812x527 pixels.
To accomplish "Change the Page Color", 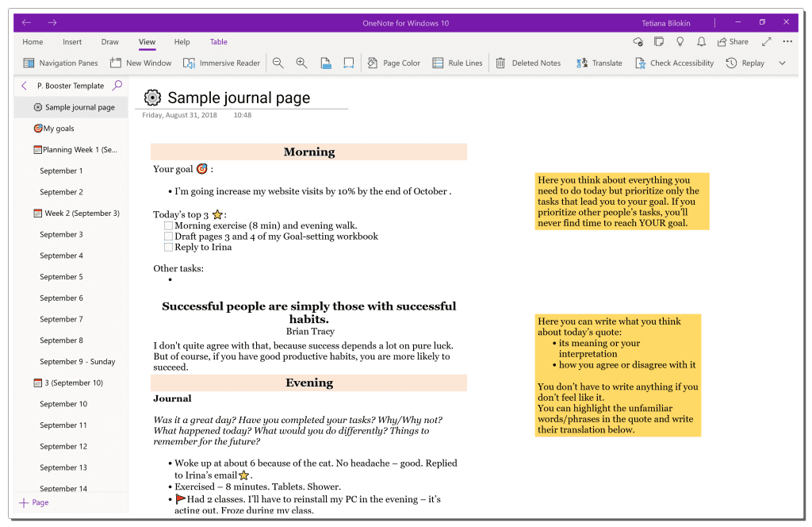I will (x=393, y=63).
